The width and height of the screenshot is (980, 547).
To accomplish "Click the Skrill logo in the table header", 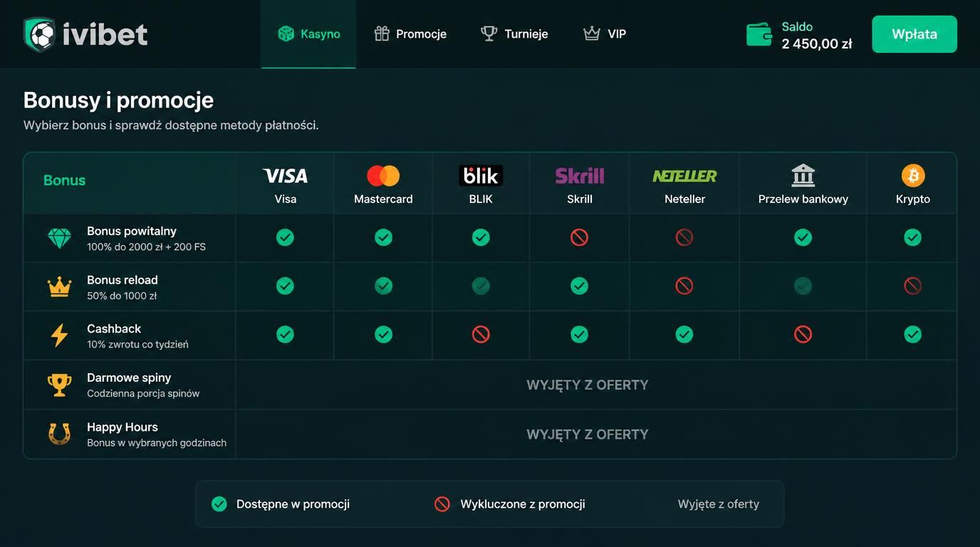I will point(580,175).
